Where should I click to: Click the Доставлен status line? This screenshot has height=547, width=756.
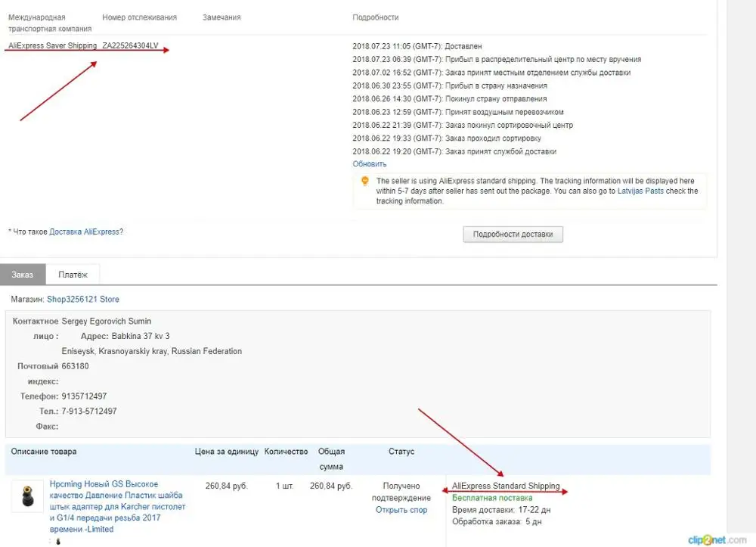[417, 46]
